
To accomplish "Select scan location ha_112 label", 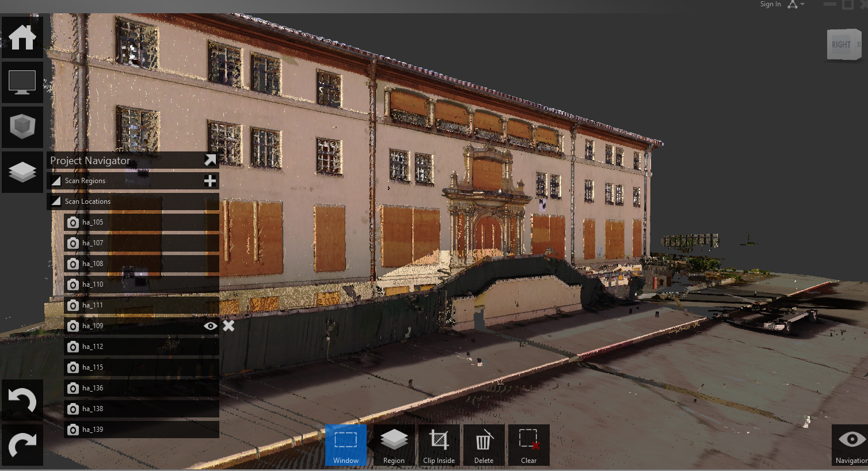I will [x=93, y=347].
